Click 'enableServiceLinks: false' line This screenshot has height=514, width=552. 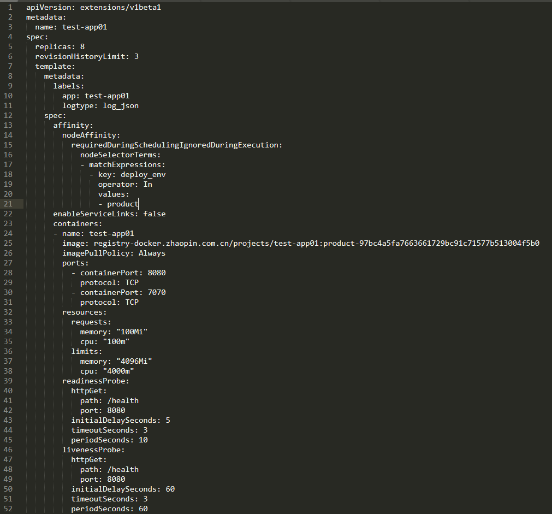(109, 214)
